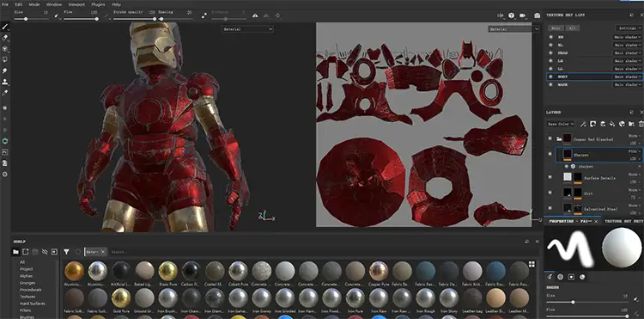
Task: Toggle lazy mouse in the top toolbar
Action: (204, 15)
